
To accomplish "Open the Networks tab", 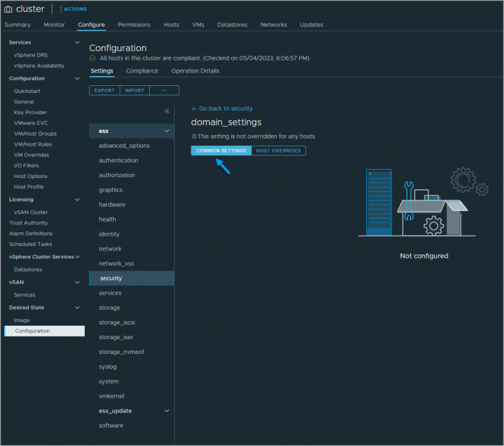I will [274, 25].
